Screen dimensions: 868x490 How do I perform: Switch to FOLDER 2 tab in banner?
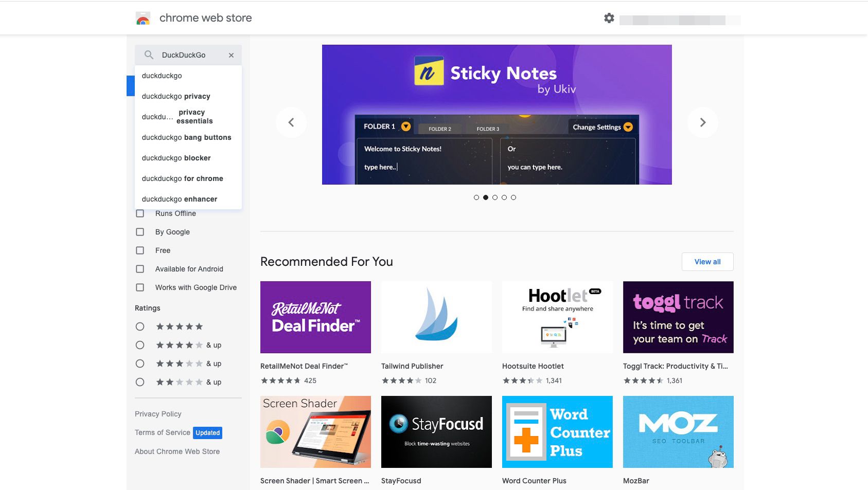click(x=440, y=129)
